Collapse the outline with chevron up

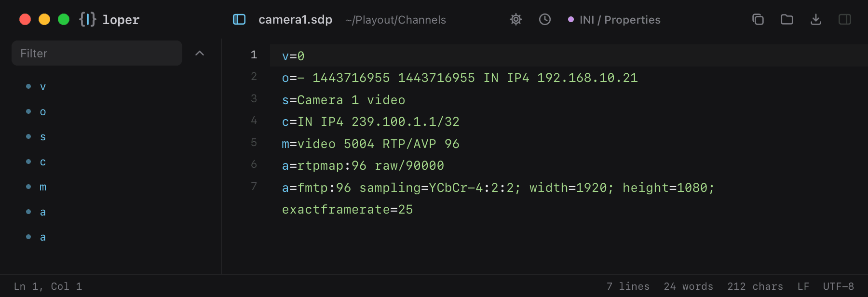(x=200, y=53)
